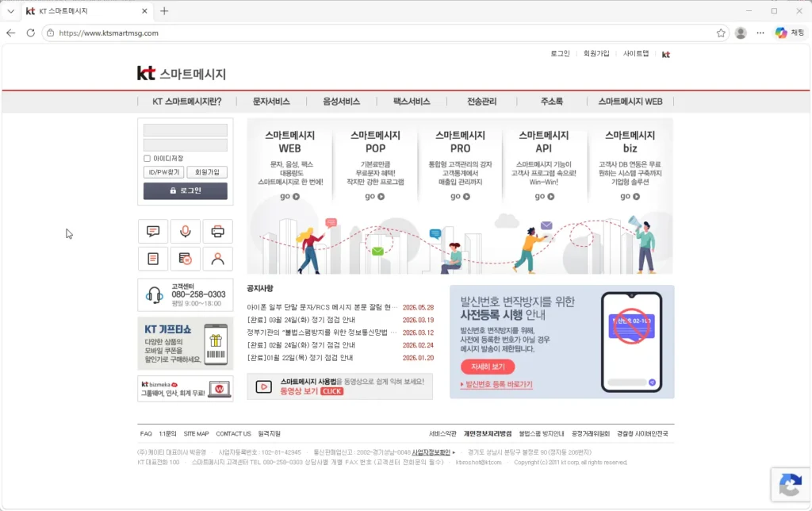Open the 스마트메시지 WEB menu item

tap(630, 102)
